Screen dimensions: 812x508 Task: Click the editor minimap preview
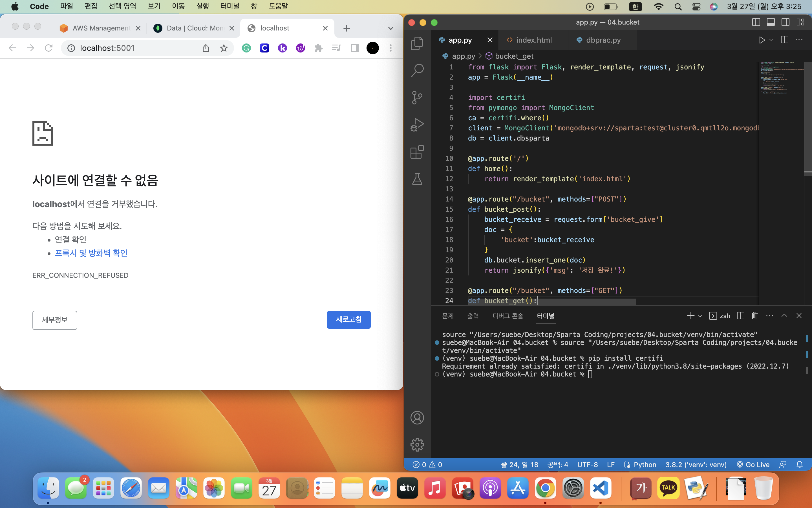pos(782,78)
